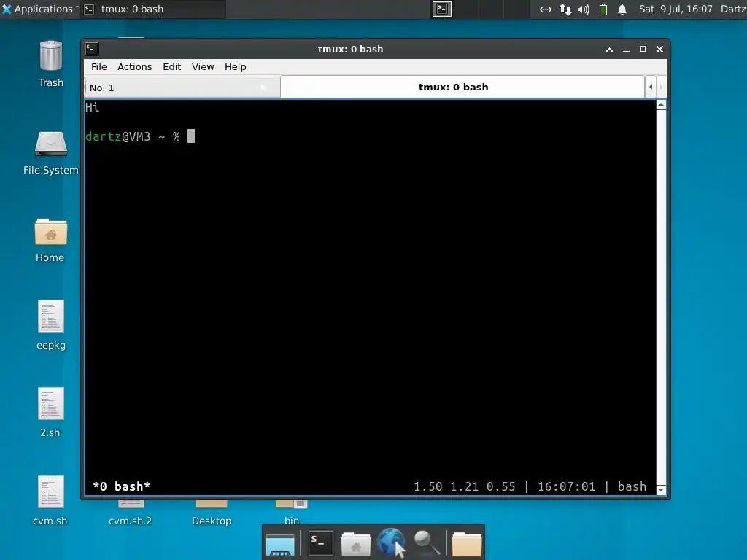Click the Hi output line in terminal
This screenshot has height=560, width=747.
pos(93,107)
